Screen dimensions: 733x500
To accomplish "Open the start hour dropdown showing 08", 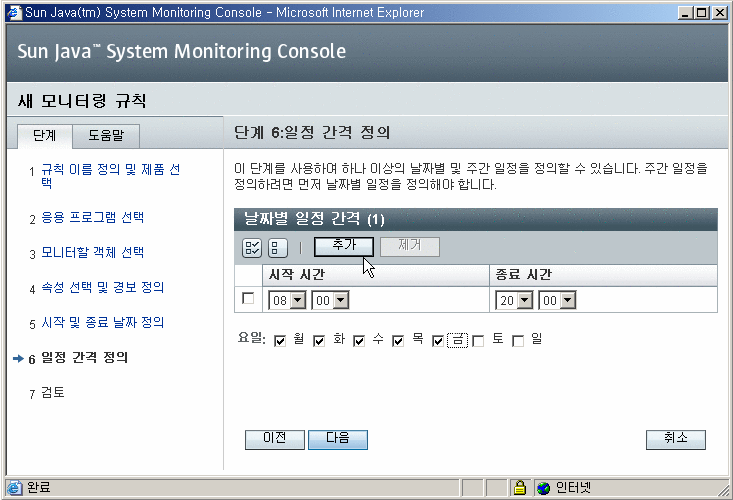I will click(287, 300).
